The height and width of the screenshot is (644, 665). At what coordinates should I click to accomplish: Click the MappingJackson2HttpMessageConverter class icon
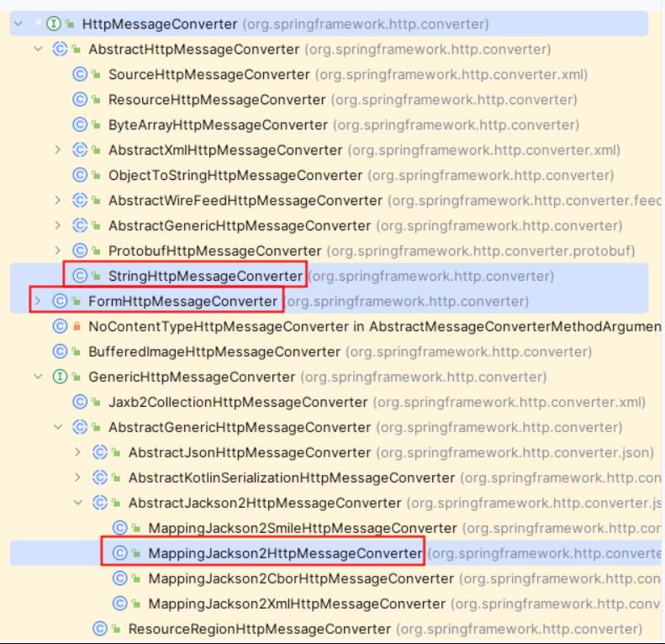click(x=120, y=553)
